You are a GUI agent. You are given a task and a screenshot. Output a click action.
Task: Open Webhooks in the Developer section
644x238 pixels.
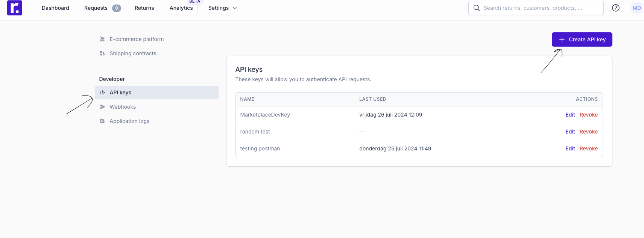[x=123, y=107]
